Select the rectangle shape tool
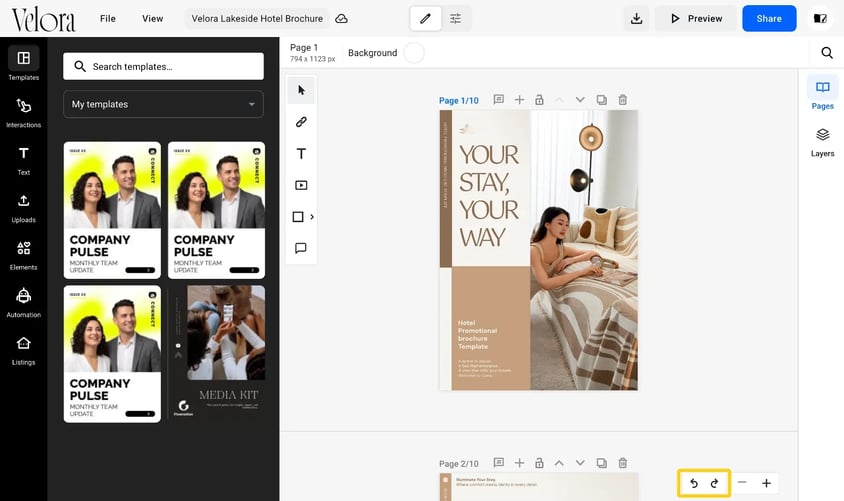The height and width of the screenshot is (501, 844). pyautogui.click(x=298, y=217)
